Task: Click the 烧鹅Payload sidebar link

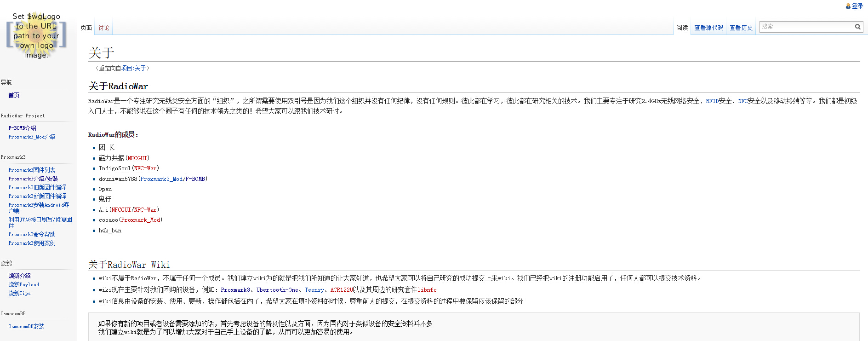Action: pyautogui.click(x=23, y=284)
